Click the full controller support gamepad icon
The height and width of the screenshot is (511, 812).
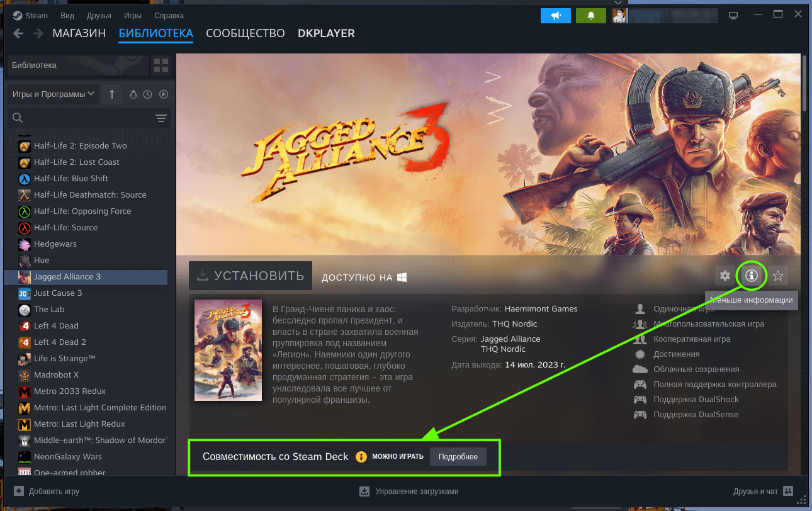pyautogui.click(x=640, y=385)
